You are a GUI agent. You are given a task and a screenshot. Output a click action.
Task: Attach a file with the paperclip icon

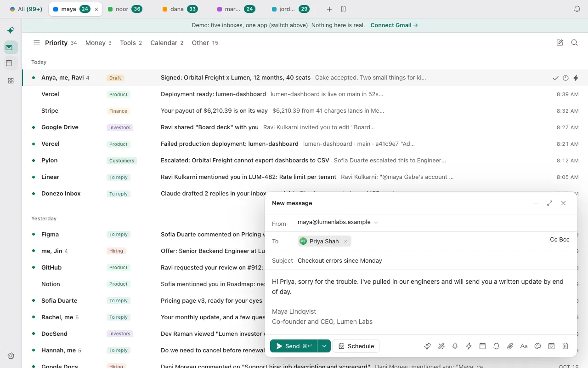pos(510,346)
